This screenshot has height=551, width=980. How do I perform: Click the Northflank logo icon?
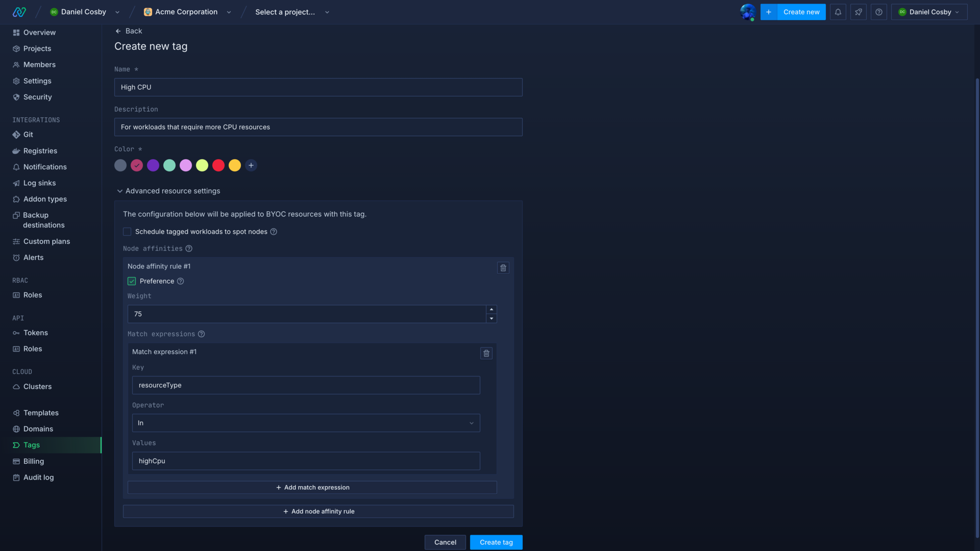19,12
